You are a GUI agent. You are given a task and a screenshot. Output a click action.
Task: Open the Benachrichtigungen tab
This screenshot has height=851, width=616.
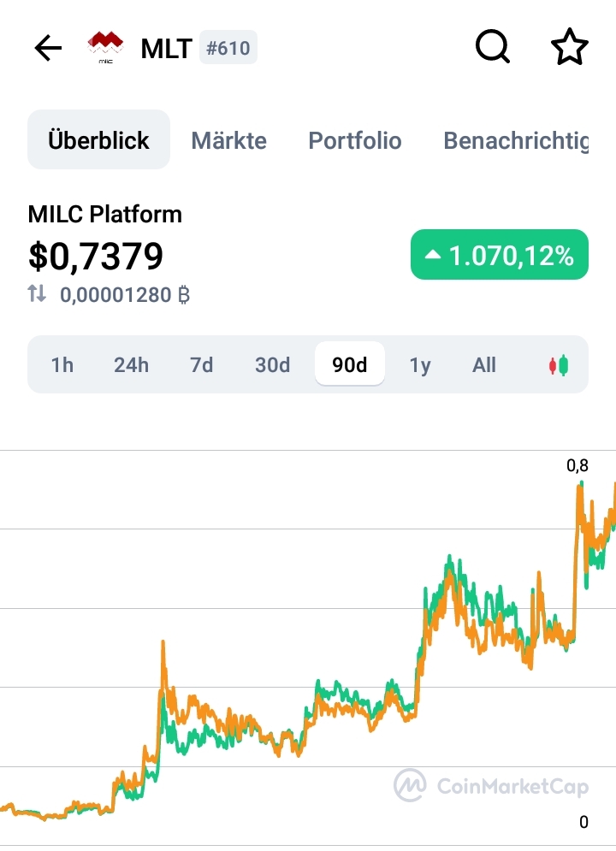coord(516,140)
